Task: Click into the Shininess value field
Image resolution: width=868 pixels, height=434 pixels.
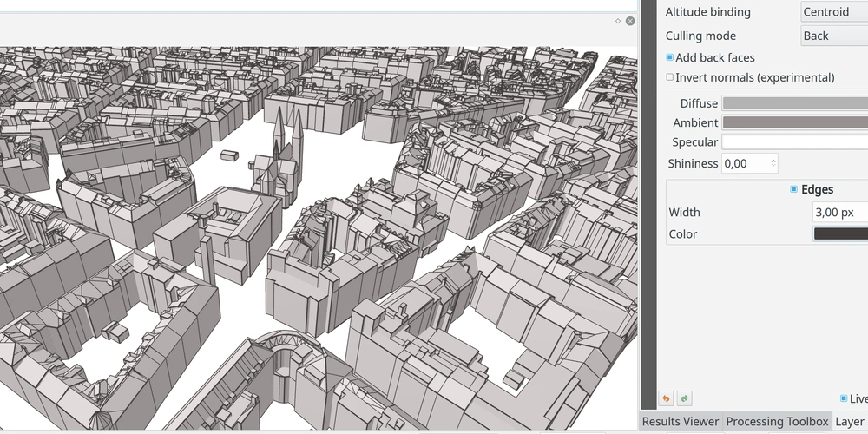Action: [x=745, y=163]
